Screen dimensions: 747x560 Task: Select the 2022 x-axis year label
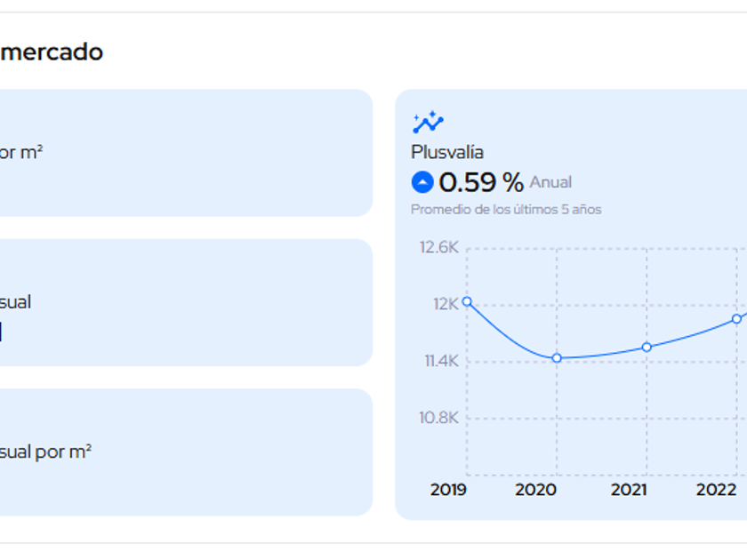pyautogui.click(x=716, y=490)
